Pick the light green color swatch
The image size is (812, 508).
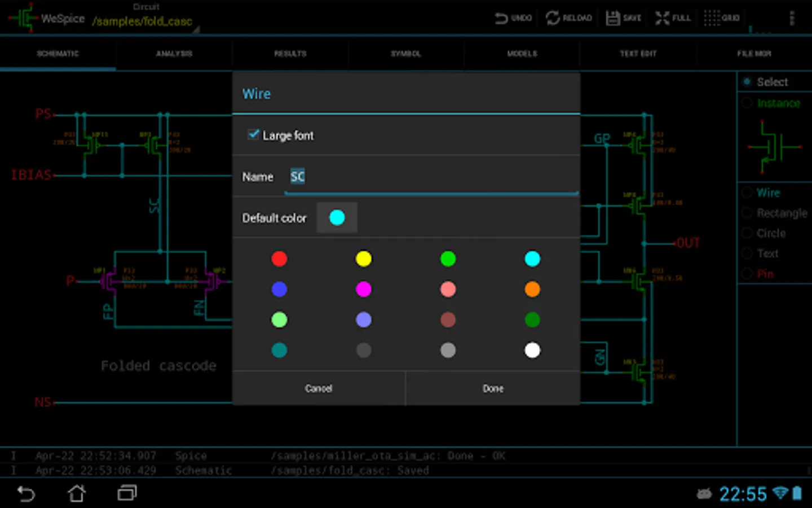tap(279, 319)
